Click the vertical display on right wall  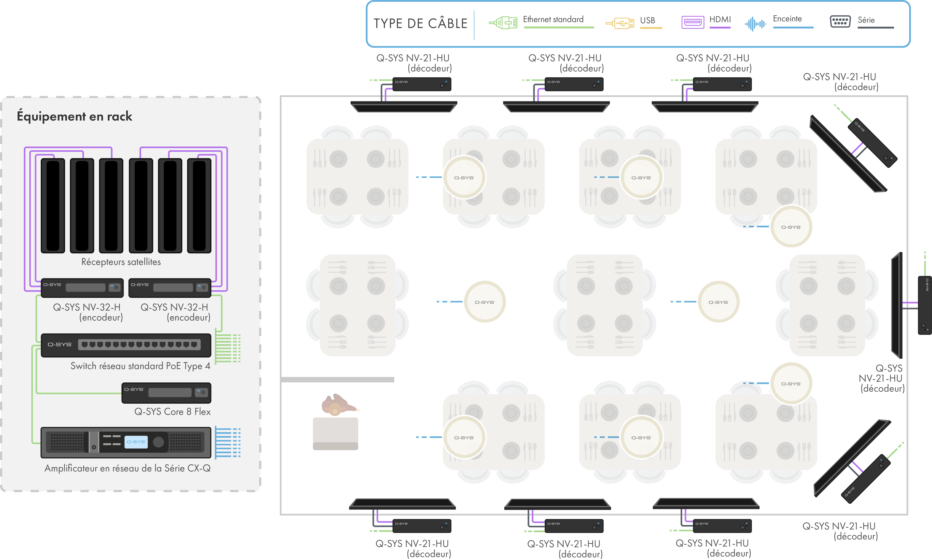(x=897, y=306)
